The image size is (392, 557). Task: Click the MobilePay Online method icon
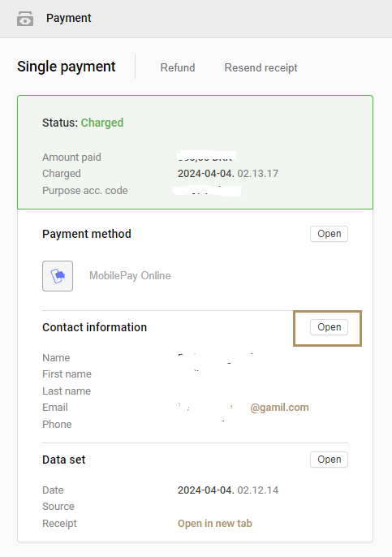[58, 276]
